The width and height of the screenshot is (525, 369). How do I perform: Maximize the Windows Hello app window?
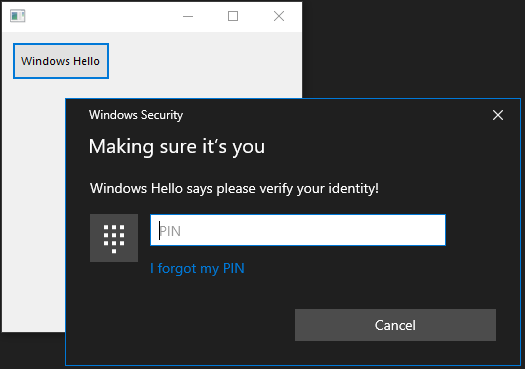pos(233,16)
